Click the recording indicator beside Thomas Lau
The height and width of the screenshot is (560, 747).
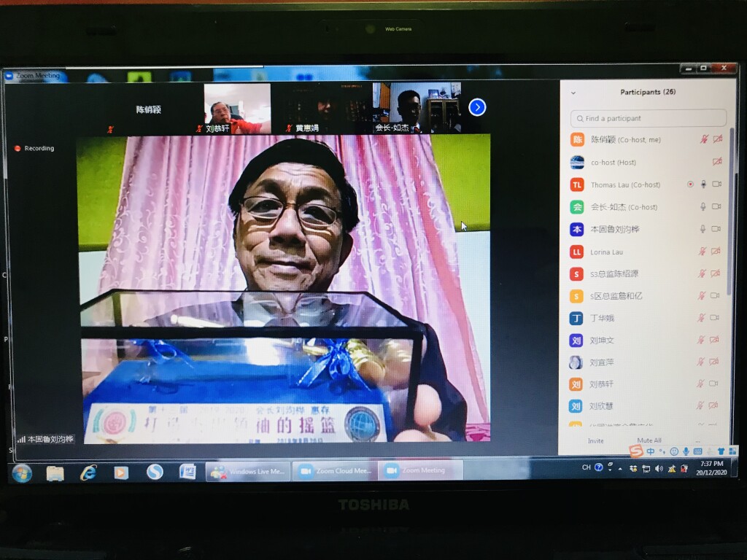coord(690,184)
